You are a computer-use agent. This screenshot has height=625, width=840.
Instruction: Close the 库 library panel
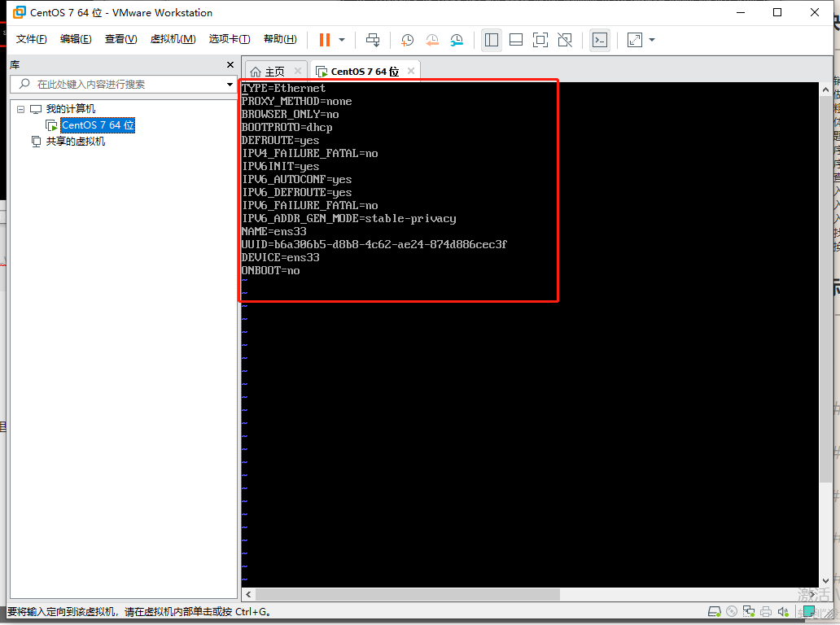[230, 65]
